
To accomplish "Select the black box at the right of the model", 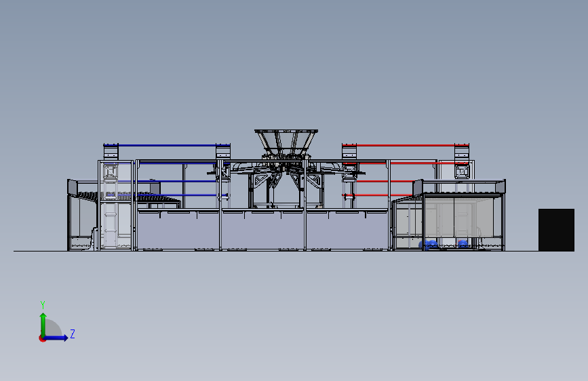I will [x=556, y=230].
